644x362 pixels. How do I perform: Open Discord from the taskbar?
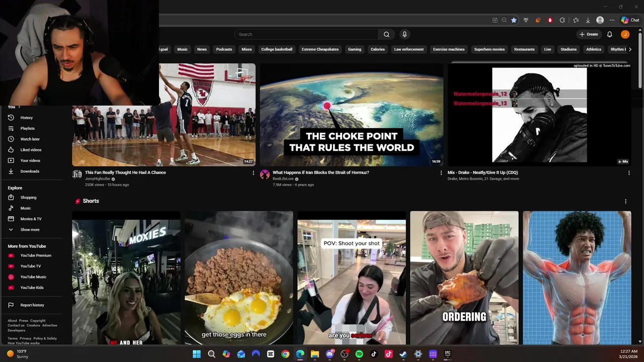(330, 354)
